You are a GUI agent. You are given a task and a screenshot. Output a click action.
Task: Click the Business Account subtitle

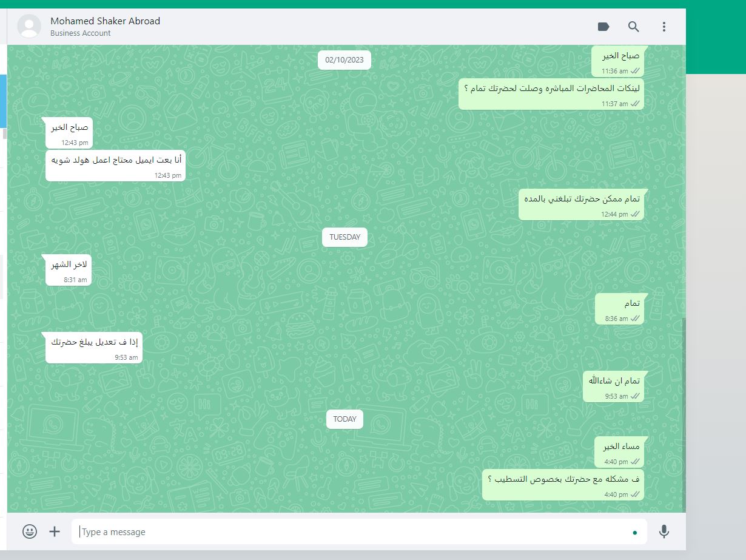click(x=81, y=33)
